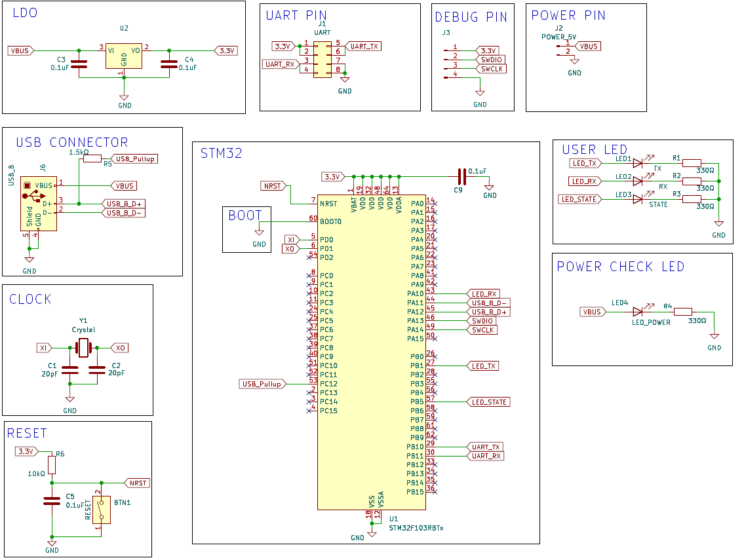Click the LED_TX label in USER LED block
The image size is (744, 560).
tap(585, 163)
